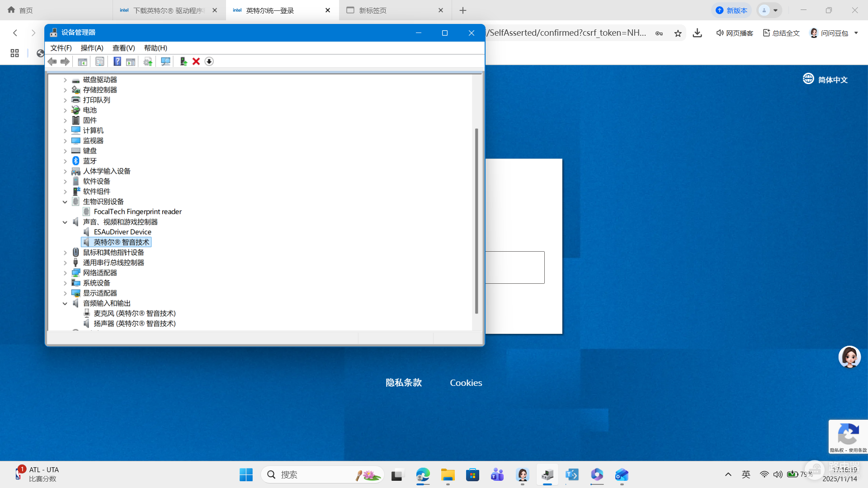The height and width of the screenshot is (488, 868).
Task: Click the fingerprint icon beside FocalTech Fingerprint reader
Action: [x=87, y=211]
